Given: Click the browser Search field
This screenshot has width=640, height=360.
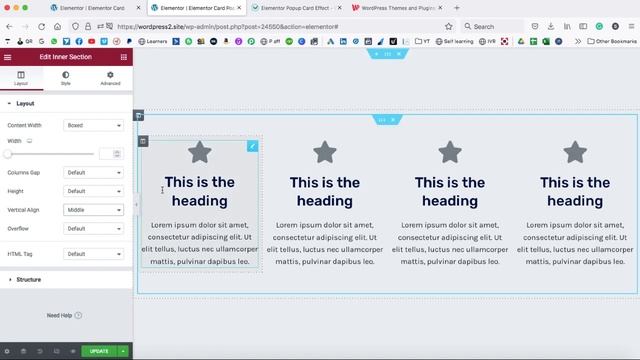Looking at the screenshot, I should point(493,27).
